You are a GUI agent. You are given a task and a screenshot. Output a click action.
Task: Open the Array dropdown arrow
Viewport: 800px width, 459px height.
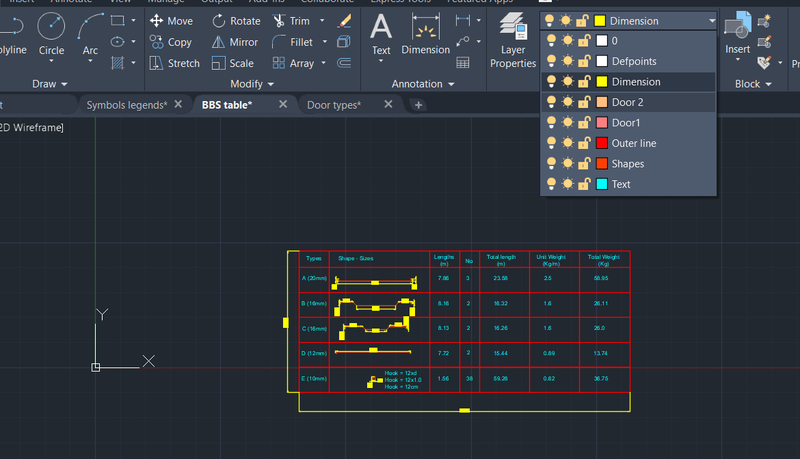coord(323,63)
